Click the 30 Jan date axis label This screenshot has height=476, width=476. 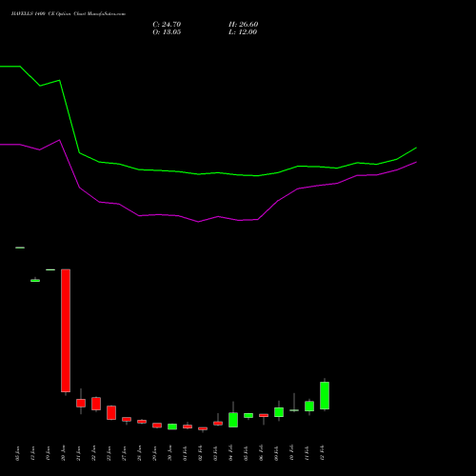click(x=170, y=453)
